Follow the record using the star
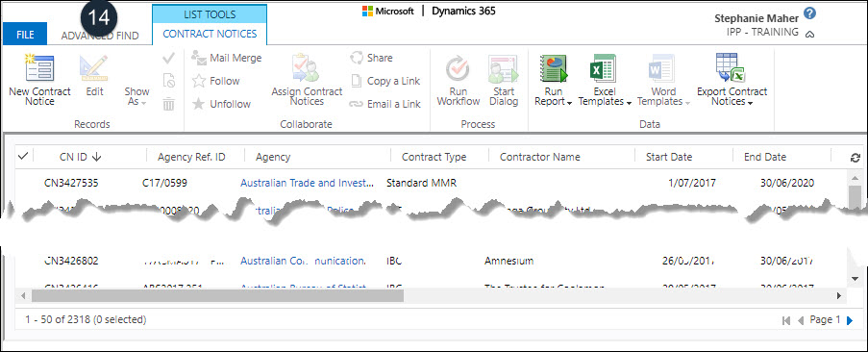 (216, 81)
